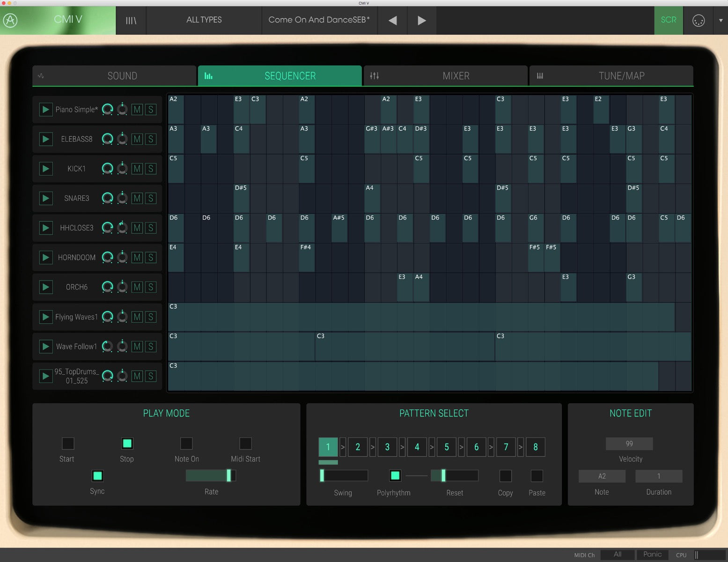
Task: Click chain arrow after pattern 1
Action: [x=343, y=447]
